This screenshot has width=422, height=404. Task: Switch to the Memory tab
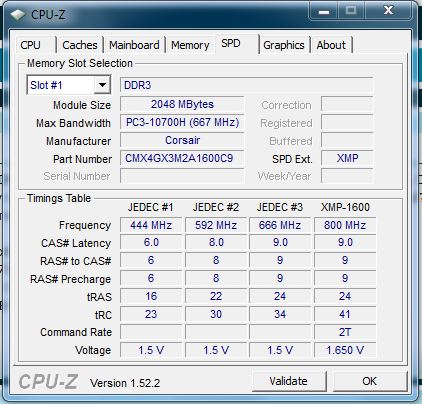click(190, 45)
